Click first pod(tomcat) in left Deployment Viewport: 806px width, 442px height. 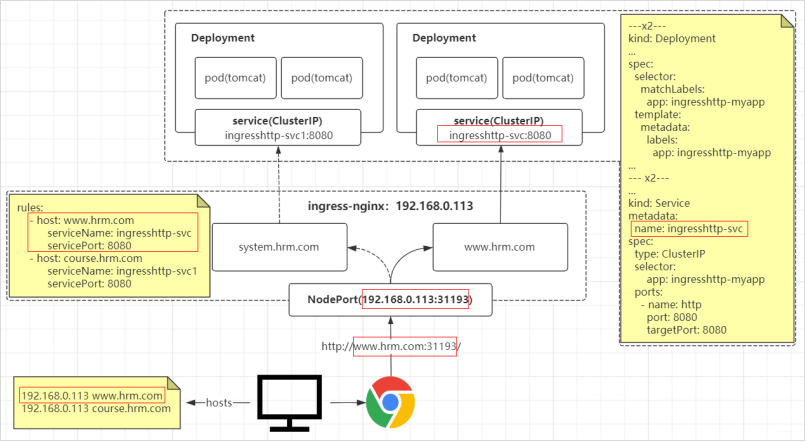(x=235, y=78)
